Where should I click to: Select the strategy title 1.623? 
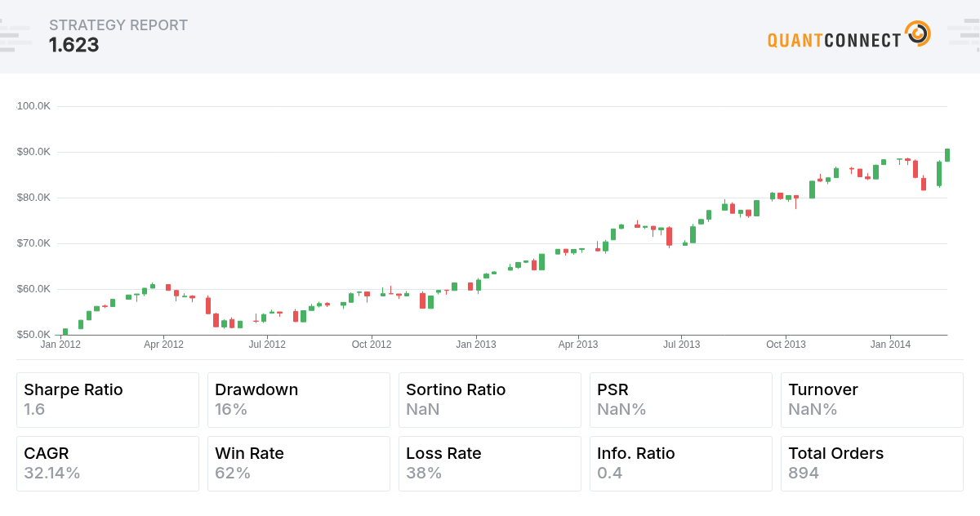pyautogui.click(x=74, y=45)
